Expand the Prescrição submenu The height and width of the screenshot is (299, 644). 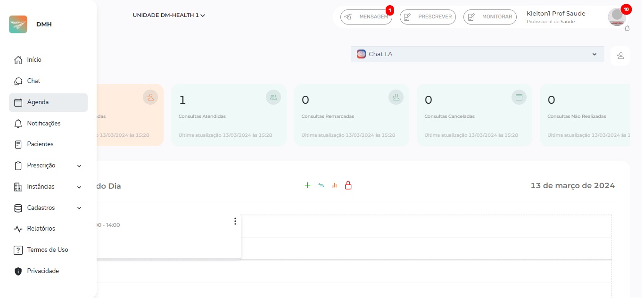coord(79,166)
